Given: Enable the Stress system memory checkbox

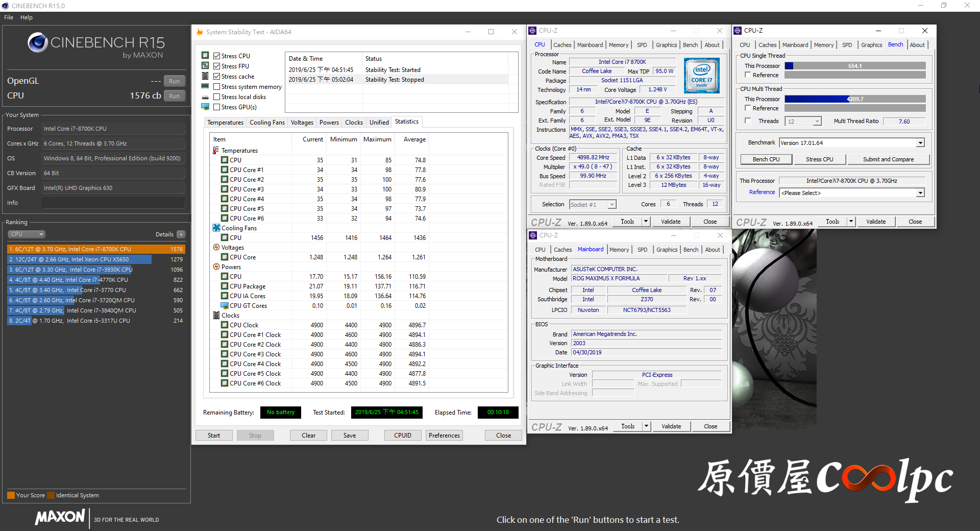Looking at the screenshot, I should point(216,86).
